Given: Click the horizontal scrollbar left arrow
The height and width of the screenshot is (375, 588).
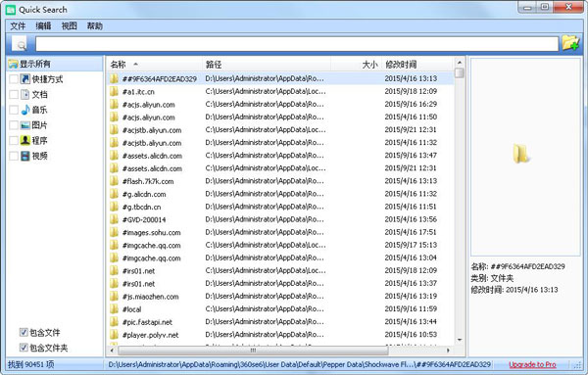Looking at the screenshot, I should (112, 351).
